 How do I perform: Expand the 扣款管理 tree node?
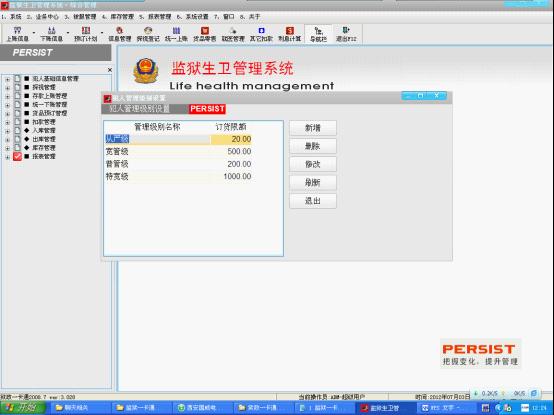7,123
